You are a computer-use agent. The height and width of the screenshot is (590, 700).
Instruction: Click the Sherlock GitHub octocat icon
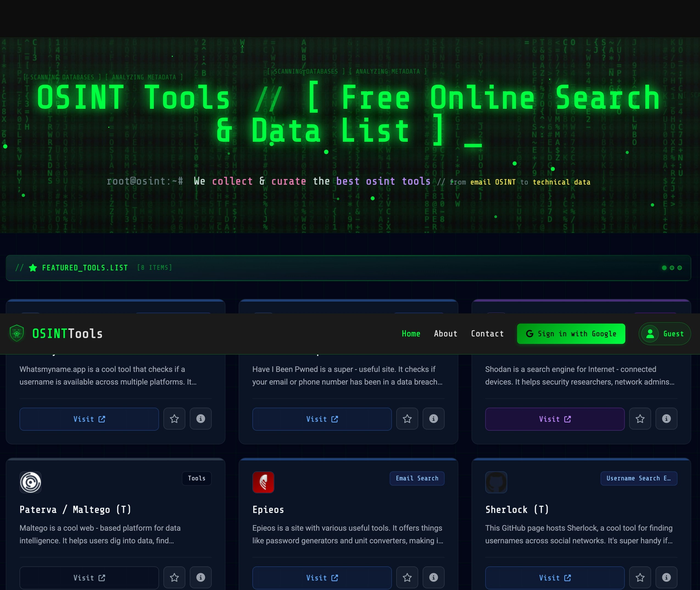pyautogui.click(x=496, y=482)
